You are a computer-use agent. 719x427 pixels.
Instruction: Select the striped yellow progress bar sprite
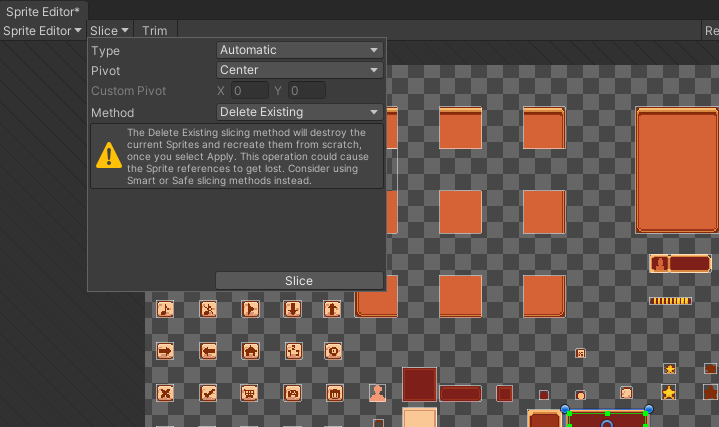[670, 301]
